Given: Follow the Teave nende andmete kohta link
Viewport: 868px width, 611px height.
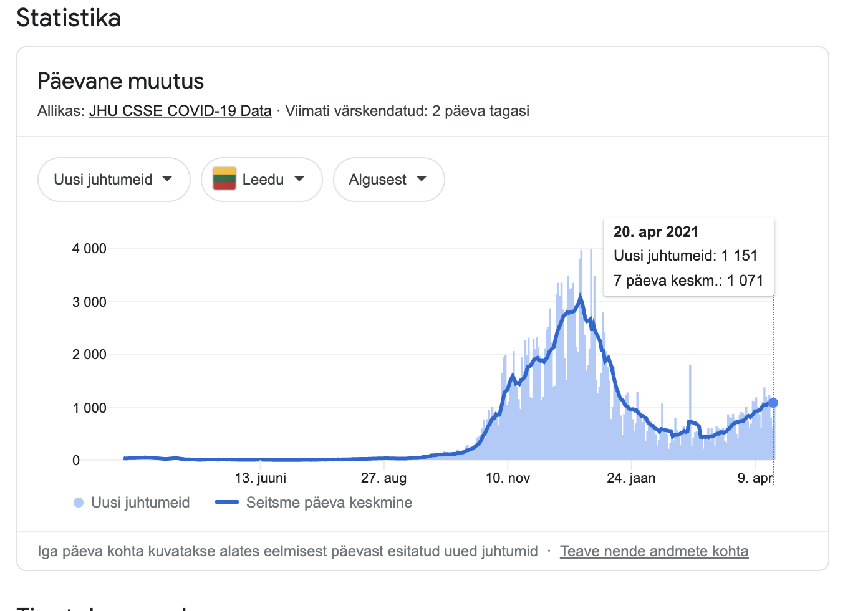Looking at the screenshot, I should [x=653, y=551].
